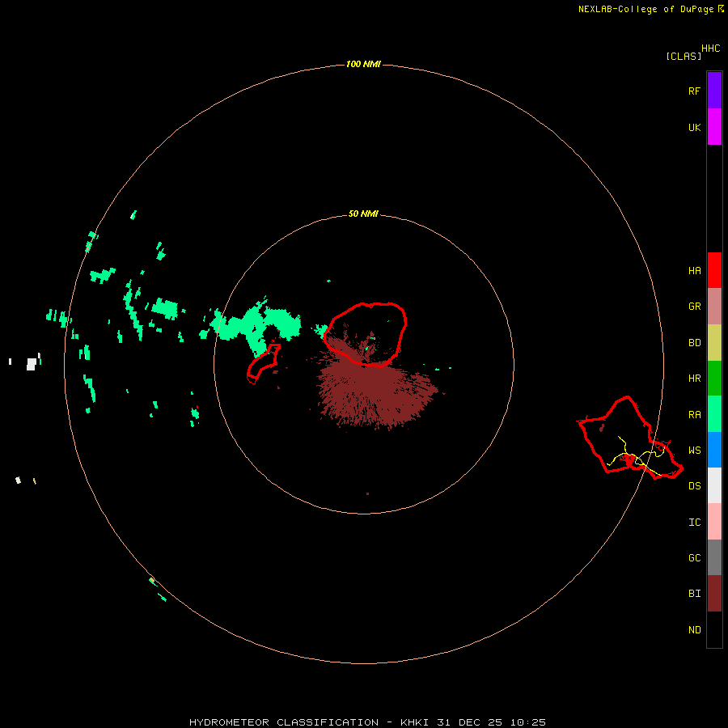The image size is (728, 728).
Task: Click the RA legend label
Action: coord(694,414)
